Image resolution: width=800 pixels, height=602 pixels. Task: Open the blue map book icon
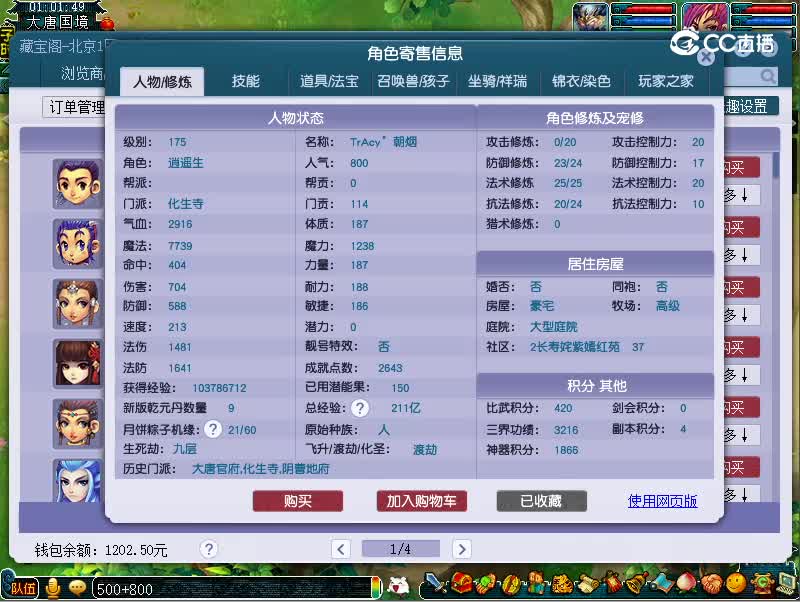click(x=662, y=584)
